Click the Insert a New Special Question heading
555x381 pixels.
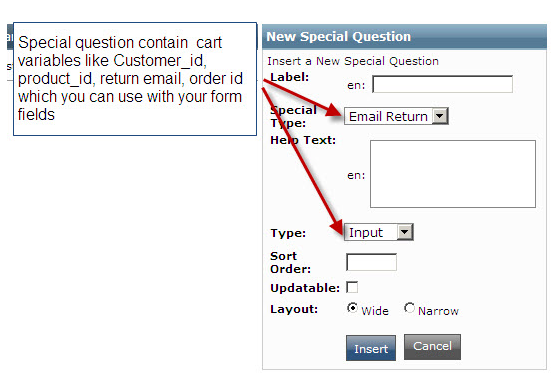pyautogui.click(x=353, y=61)
